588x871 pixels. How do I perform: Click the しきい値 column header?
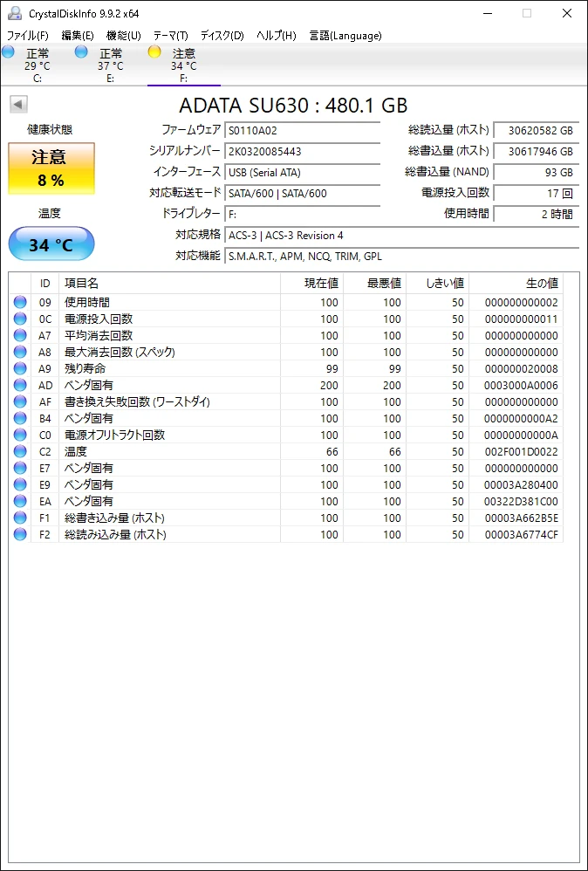click(438, 284)
